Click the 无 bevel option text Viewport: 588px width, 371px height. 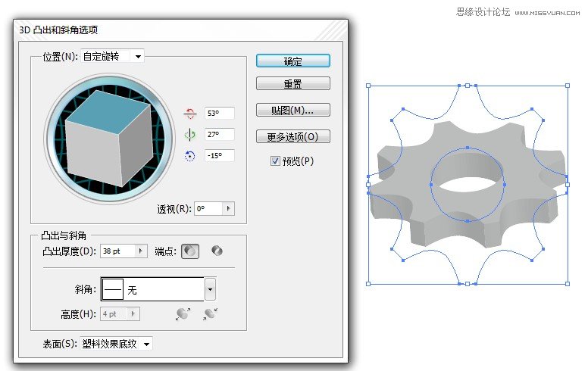(x=132, y=290)
